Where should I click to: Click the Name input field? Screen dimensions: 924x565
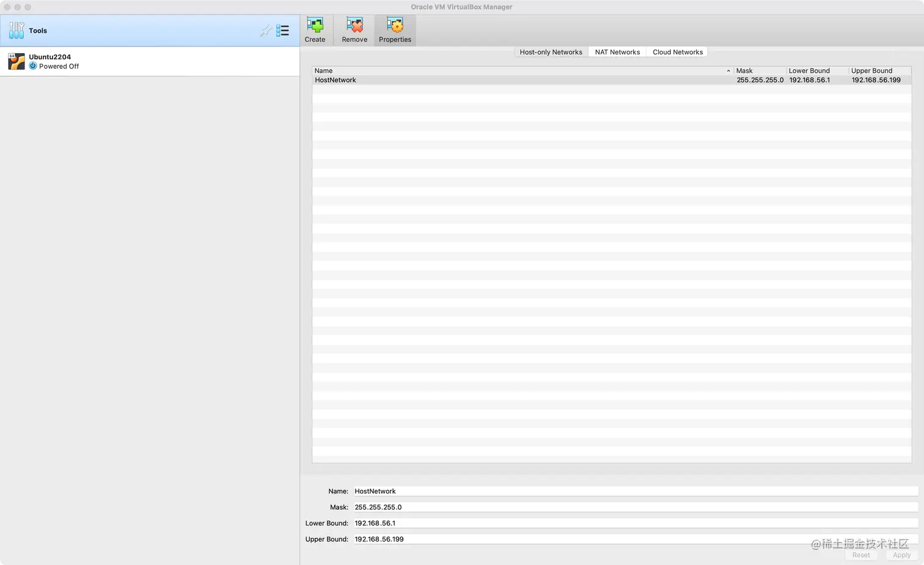(635, 491)
